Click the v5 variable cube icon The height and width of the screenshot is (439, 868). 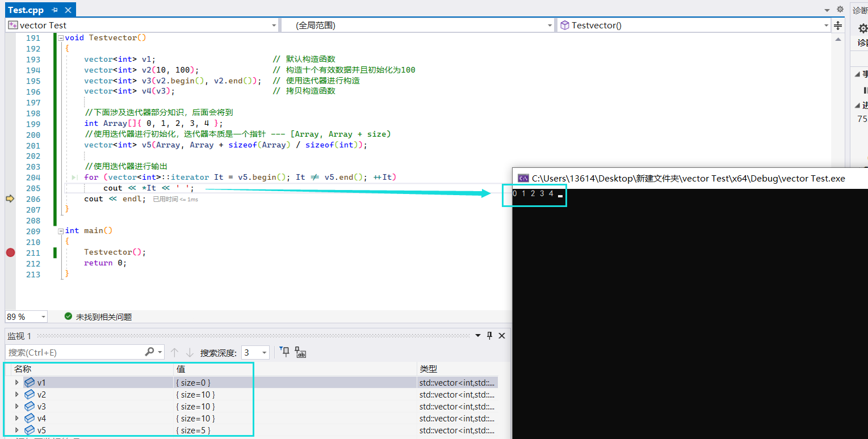(x=30, y=430)
